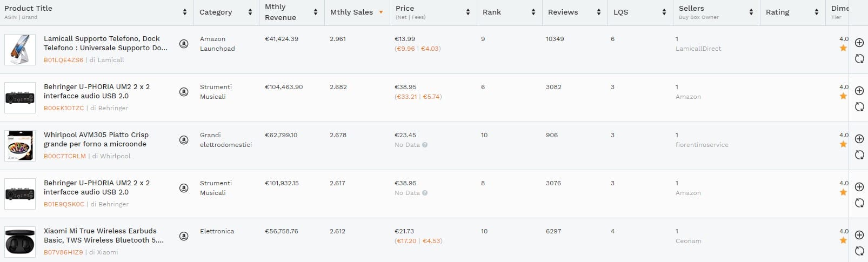This screenshot has height=262, width=868.
Task: Sort by the Product Title column arrows
Action: point(185,12)
